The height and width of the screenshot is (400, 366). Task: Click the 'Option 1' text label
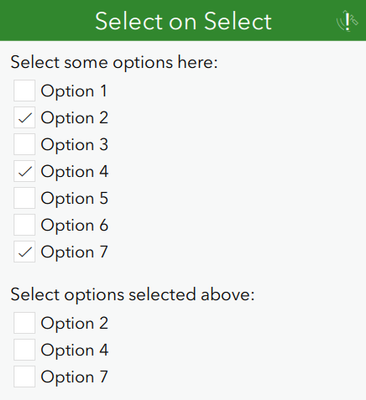click(x=74, y=91)
